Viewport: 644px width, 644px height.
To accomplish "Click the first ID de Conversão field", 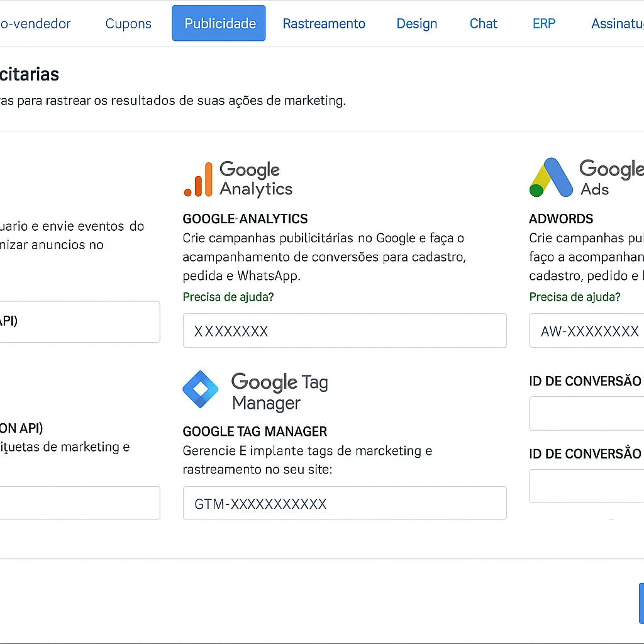I will coord(587,413).
